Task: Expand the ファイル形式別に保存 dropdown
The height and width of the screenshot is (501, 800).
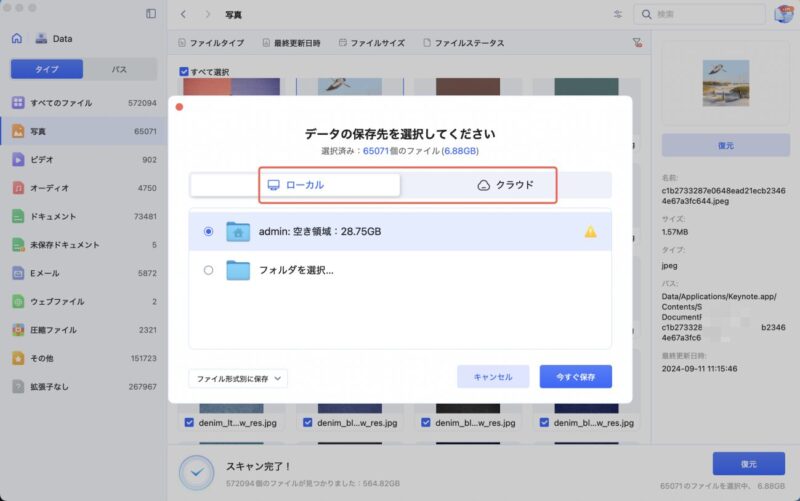Action: pos(238,378)
